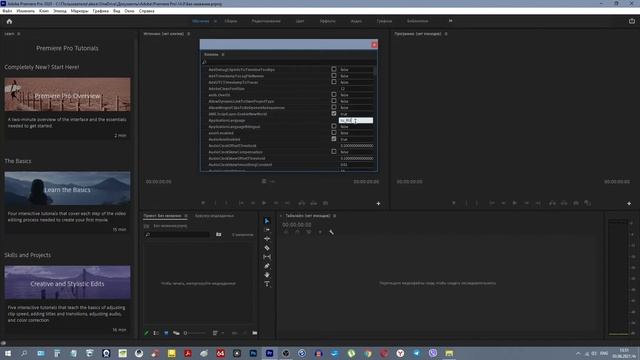
Task: Open the Source monitor panel menu
Action: (189, 34)
